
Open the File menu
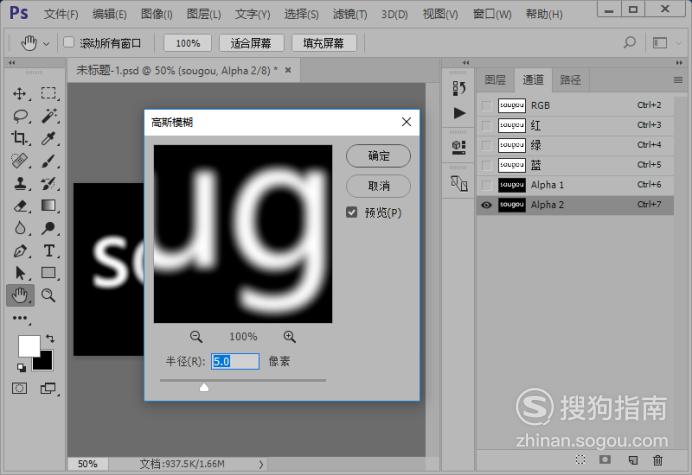pyautogui.click(x=61, y=14)
